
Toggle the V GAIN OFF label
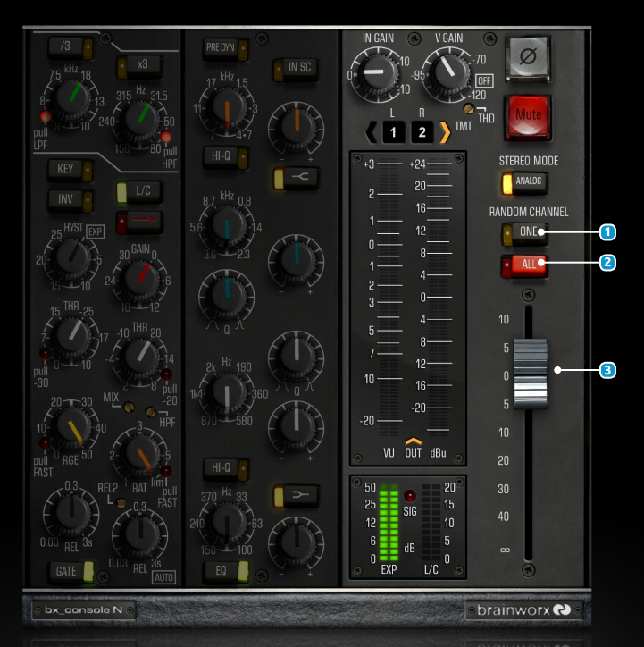[x=484, y=80]
